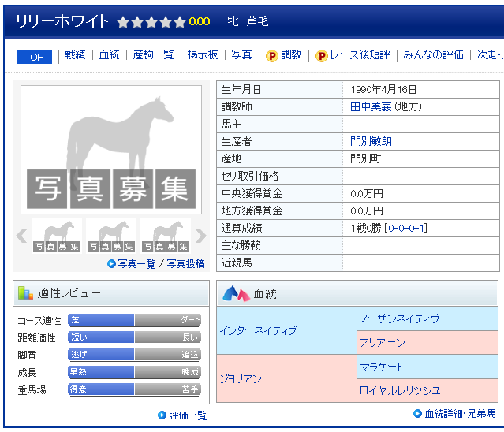Open the 写真投稿 link
Screen dimensions: 504x432
186,264
